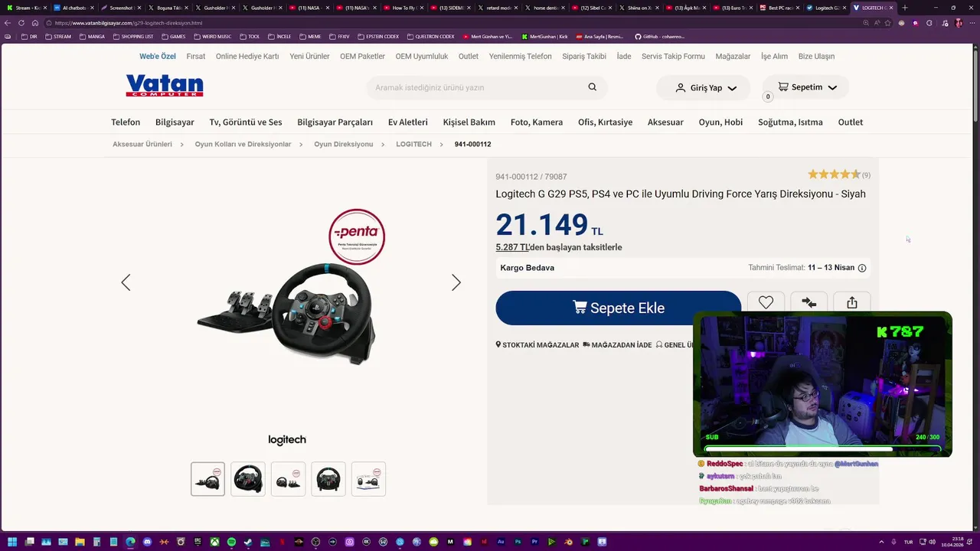This screenshot has height=551, width=980.
Task: Click the Vatan Computer logo
Action: point(165,86)
